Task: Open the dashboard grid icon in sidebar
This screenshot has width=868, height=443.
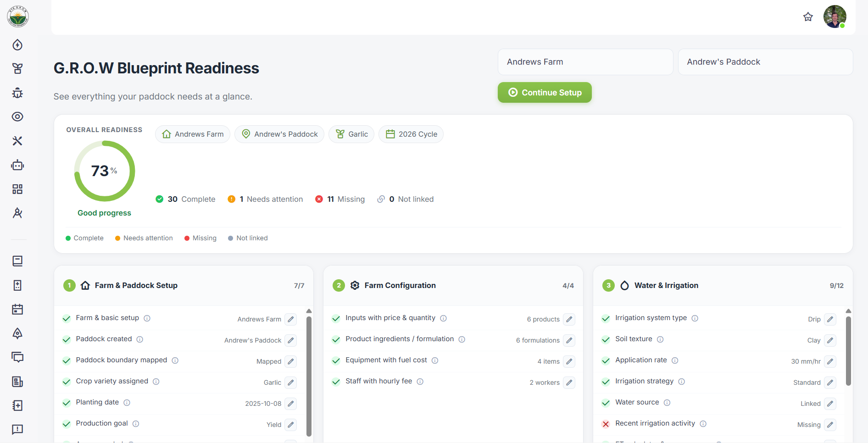Action: click(x=17, y=189)
